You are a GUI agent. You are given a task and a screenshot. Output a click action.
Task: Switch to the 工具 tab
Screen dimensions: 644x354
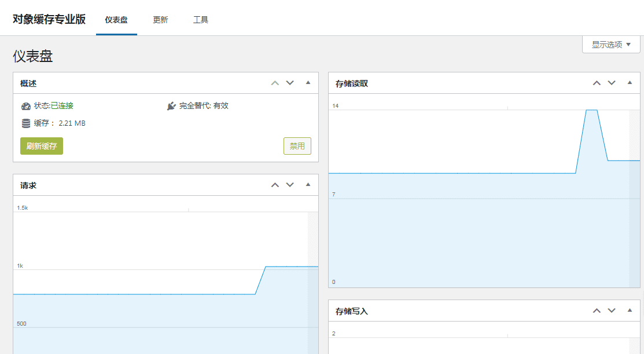pyautogui.click(x=201, y=20)
